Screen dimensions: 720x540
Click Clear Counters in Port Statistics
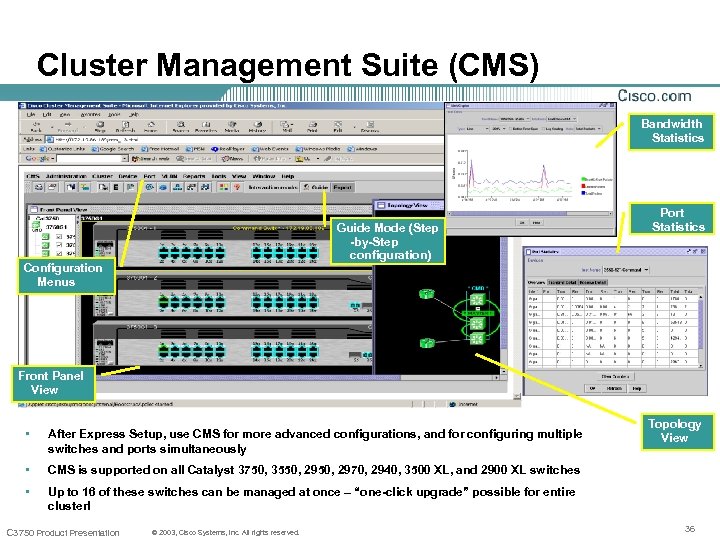tap(615, 377)
